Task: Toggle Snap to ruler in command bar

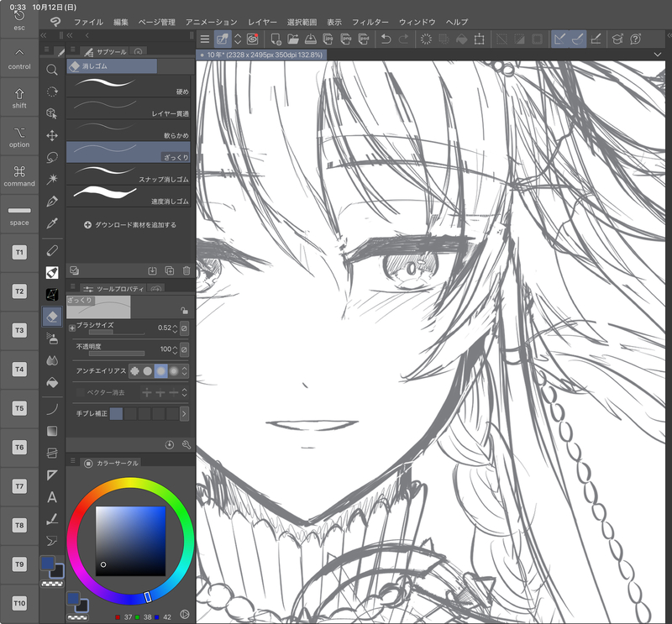Action: (559, 39)
